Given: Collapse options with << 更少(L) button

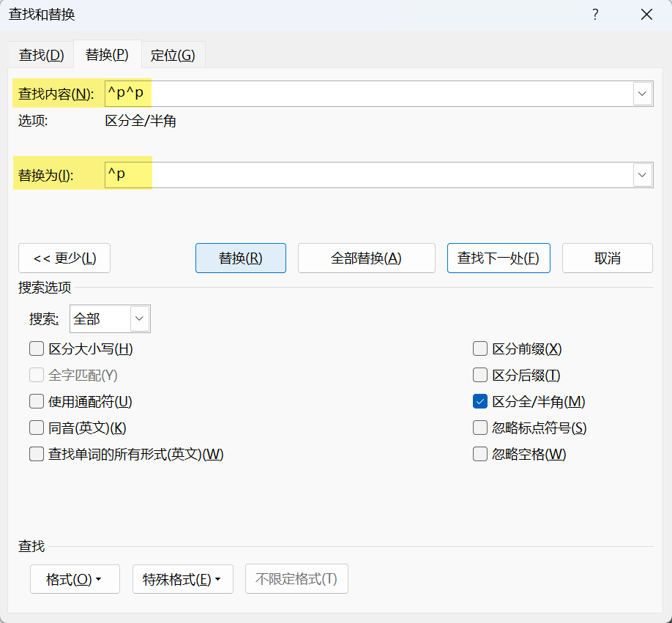Looking at the screenshot, I should (x=64, y=258).
